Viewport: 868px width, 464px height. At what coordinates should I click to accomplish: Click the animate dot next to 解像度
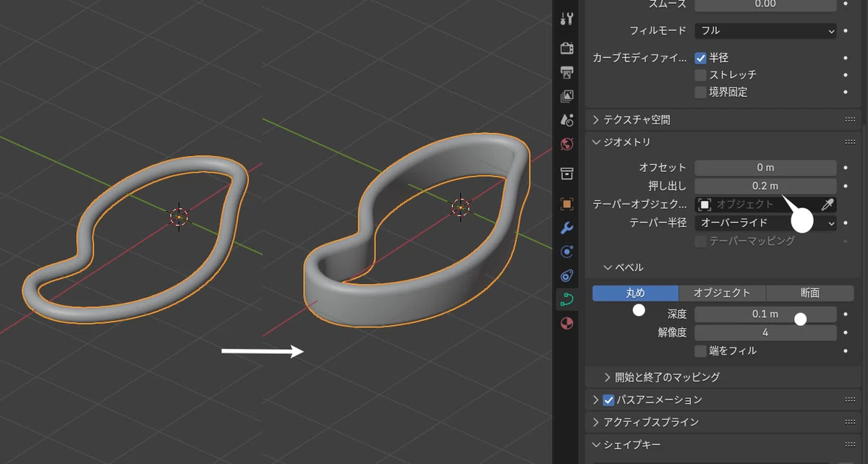(846, 332)
